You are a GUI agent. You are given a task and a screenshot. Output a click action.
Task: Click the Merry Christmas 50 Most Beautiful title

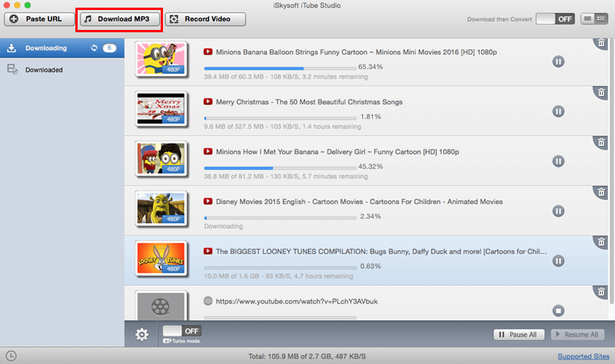tap(309, 102)
